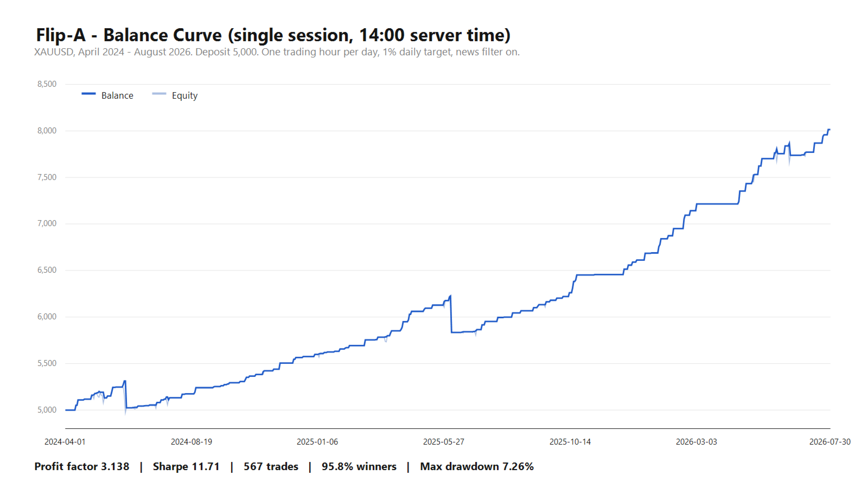Click the "5,500" y-axis label

point(47,363)
